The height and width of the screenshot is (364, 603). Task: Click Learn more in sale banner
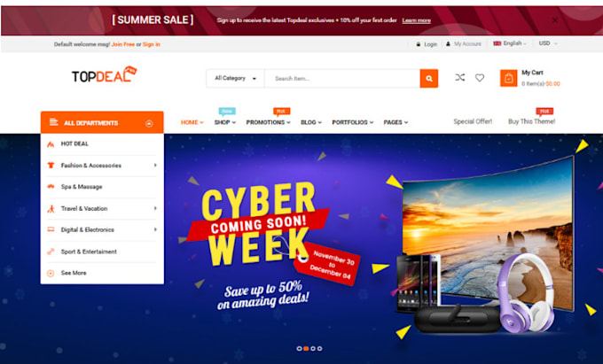coord(417,20)
